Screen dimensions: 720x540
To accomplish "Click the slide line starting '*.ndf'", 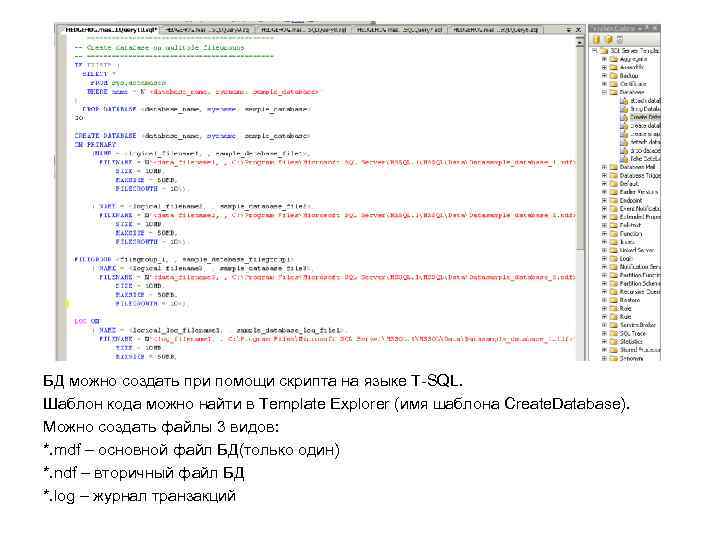I will [x=143, y=472].
